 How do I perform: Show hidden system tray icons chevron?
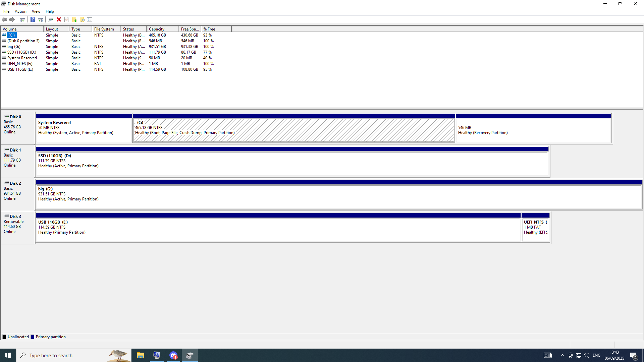click(562, 355)
